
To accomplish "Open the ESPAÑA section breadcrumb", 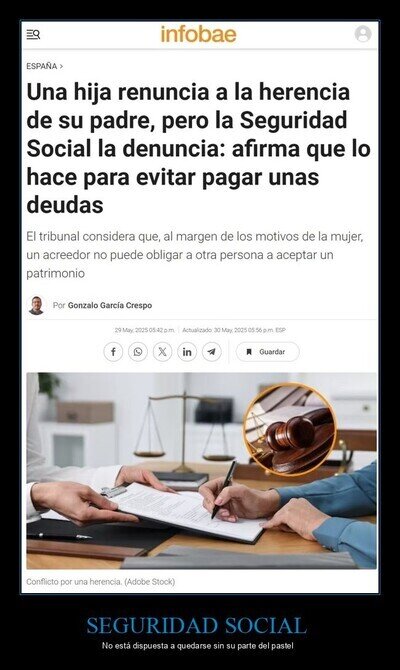I will click(x=42, y=66).
